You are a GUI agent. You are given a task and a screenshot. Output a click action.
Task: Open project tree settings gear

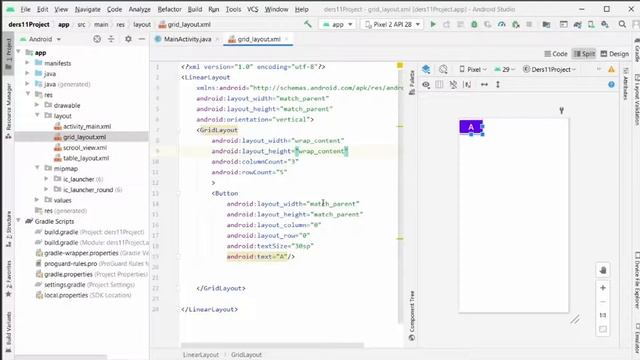click(x=128, y=39)
